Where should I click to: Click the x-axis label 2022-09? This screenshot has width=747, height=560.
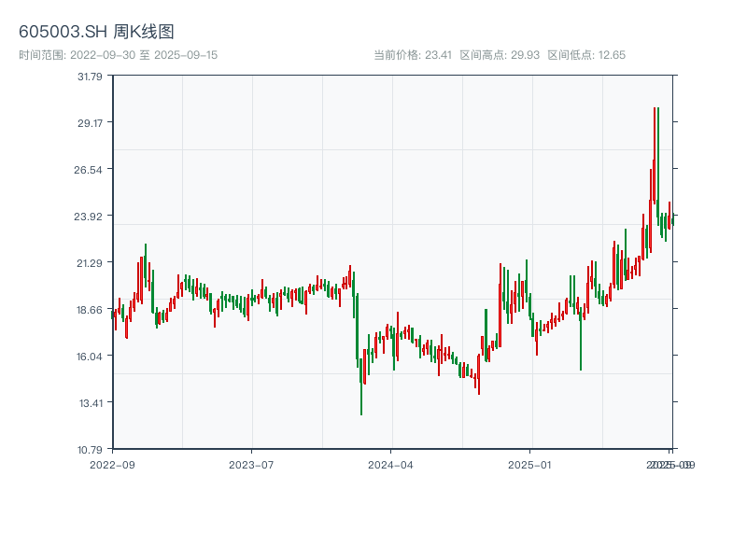tap(112, 465)
